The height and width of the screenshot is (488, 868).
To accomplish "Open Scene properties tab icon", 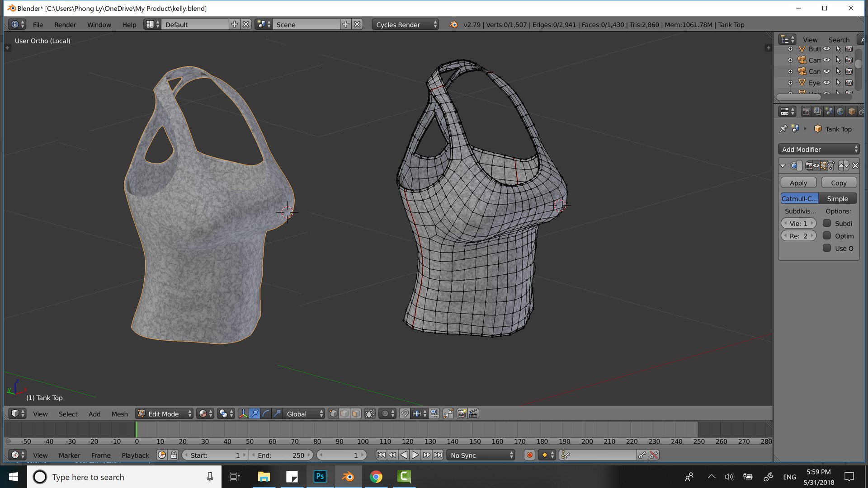I will click(x=829, y=112).
